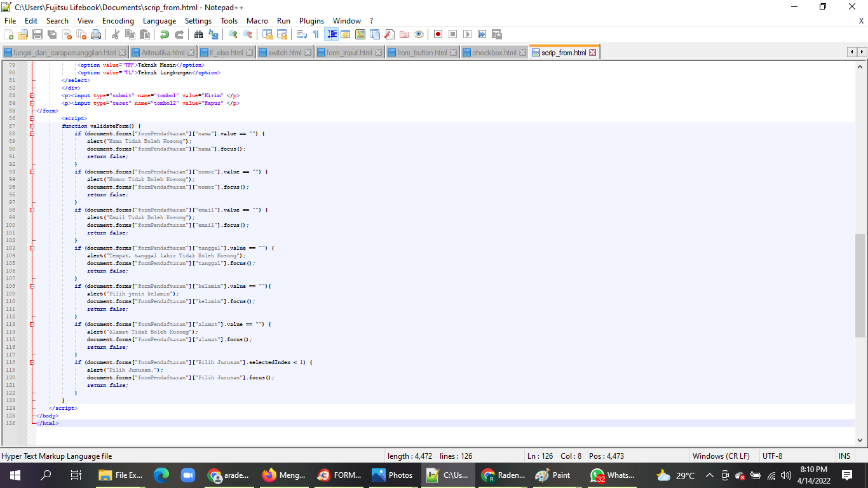Image resolution: width=868 pixels, height=488 pixels.
Task: Start macro recording with the red dot
Action: (438, 34)
